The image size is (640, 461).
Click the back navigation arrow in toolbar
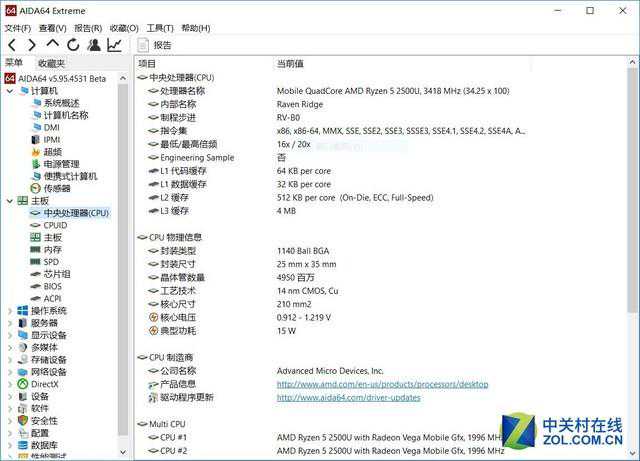point(12,45)
